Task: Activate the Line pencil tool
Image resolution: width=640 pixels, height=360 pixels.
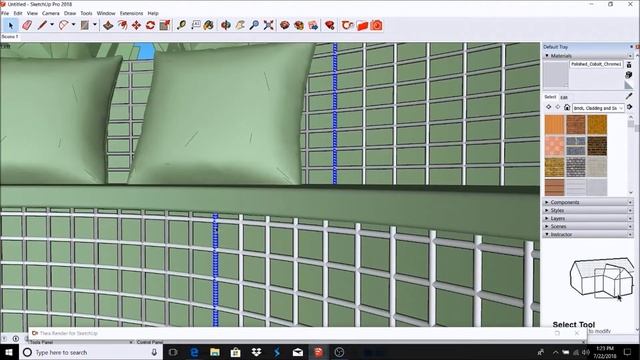Action: click(42, 25)
